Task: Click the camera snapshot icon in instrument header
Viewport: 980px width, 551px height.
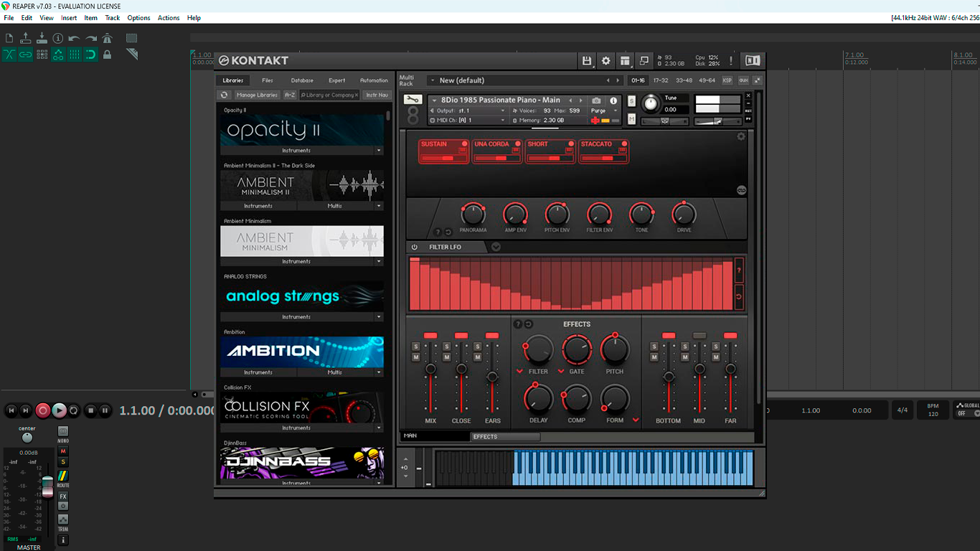Action: [x=596, y=100]
